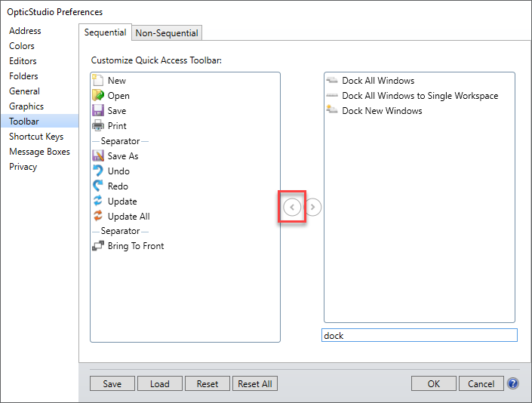
Task: Open the Shortcut Keys preferences section
Action: 36,137
